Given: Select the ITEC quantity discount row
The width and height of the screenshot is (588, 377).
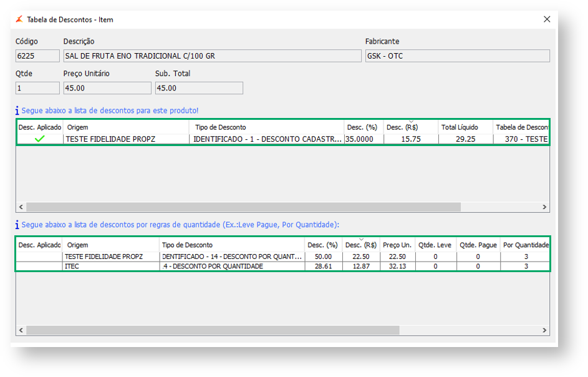Looking at the screenshot, I should coord(104,267).
